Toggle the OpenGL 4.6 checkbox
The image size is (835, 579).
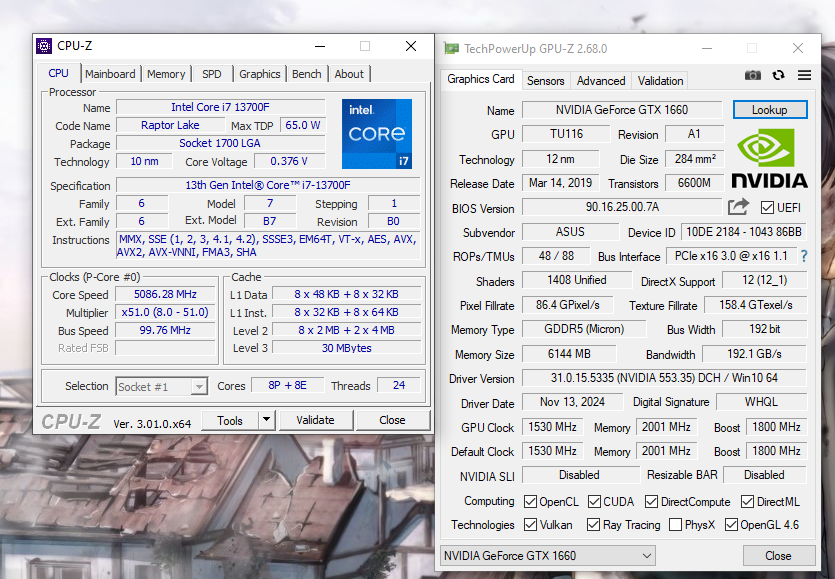(731, 525)
